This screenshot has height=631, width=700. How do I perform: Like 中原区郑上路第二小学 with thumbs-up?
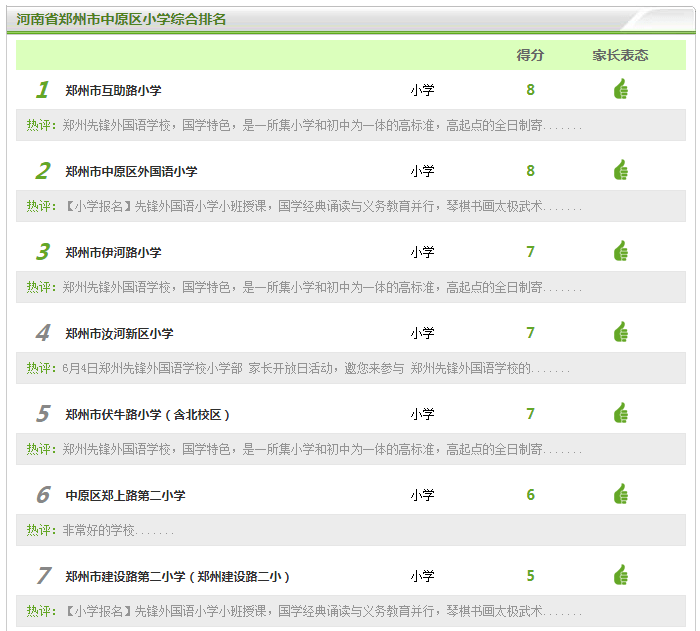[x=621, y=494]
